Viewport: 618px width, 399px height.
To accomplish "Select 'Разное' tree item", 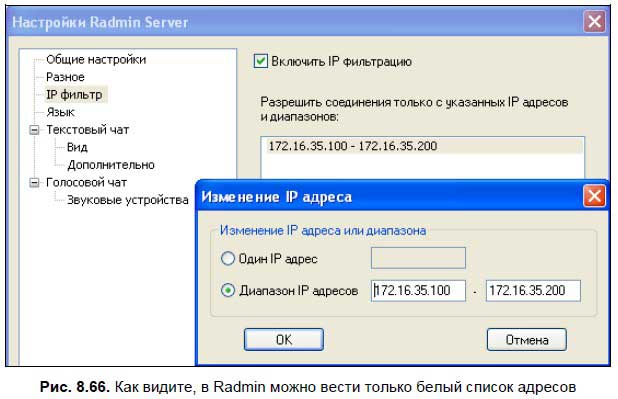I will tap(65, 77).
